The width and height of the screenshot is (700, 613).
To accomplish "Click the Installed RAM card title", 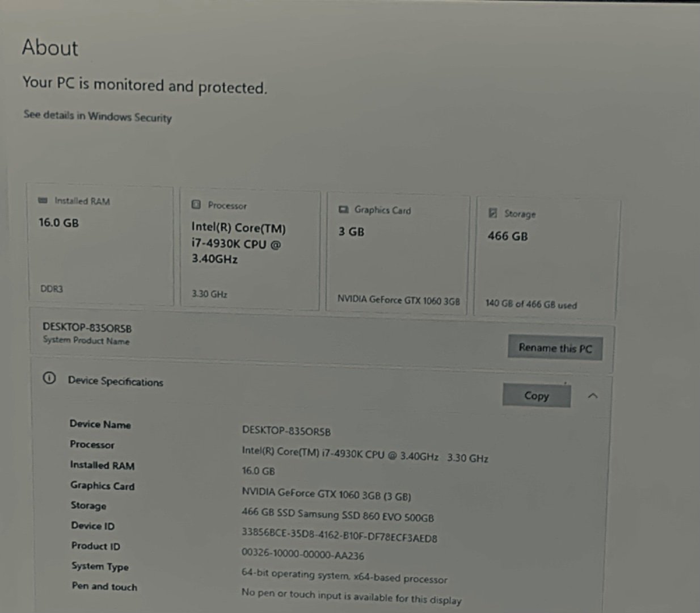I will pyautogui.click(x=82, y=201).
